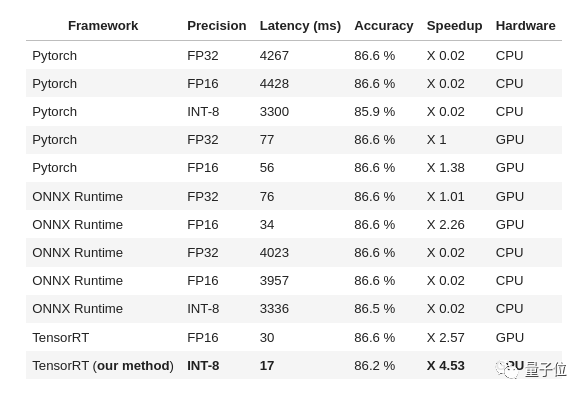Click the 85.9 % accuracy value

point(375,112)
